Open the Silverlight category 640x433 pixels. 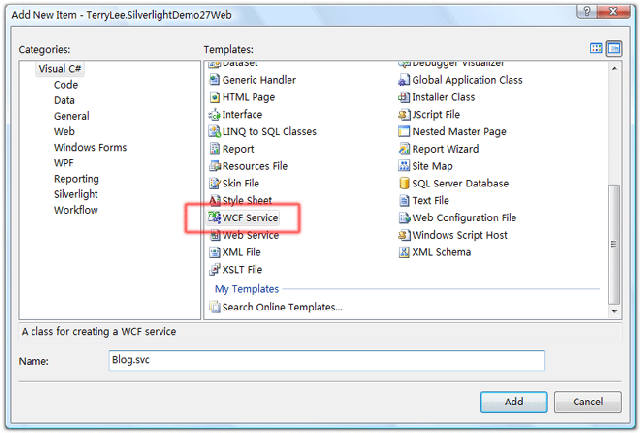click(x=75, y=194)
